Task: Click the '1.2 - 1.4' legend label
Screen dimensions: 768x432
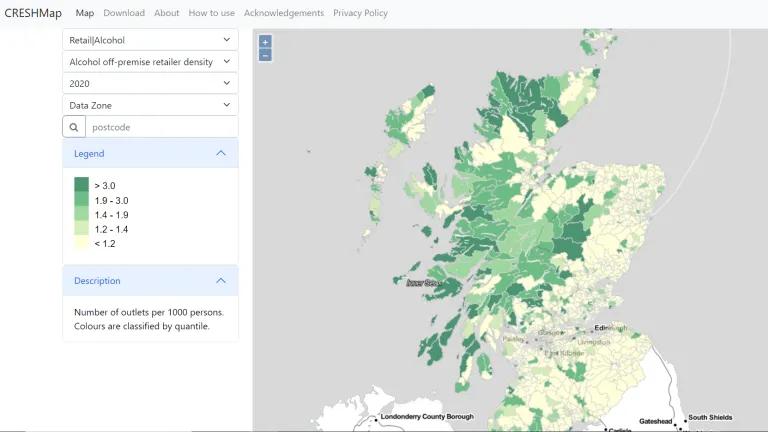Action: [x=111, y=229]
